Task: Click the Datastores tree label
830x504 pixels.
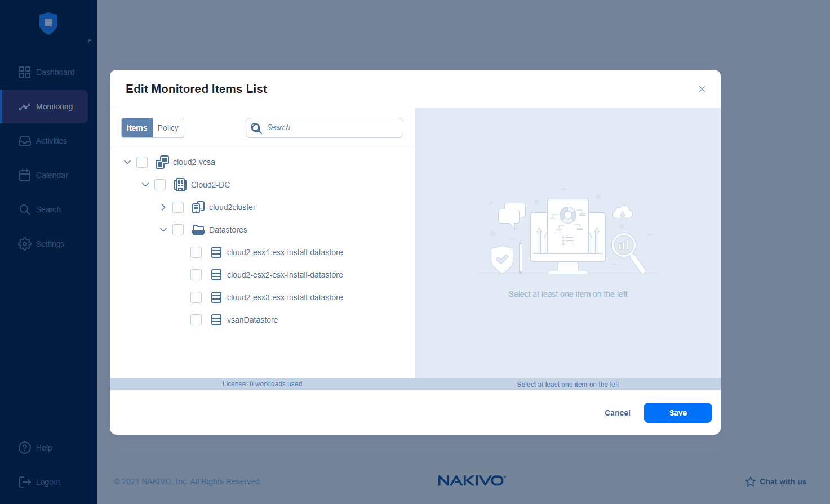Action: point(228,230)
